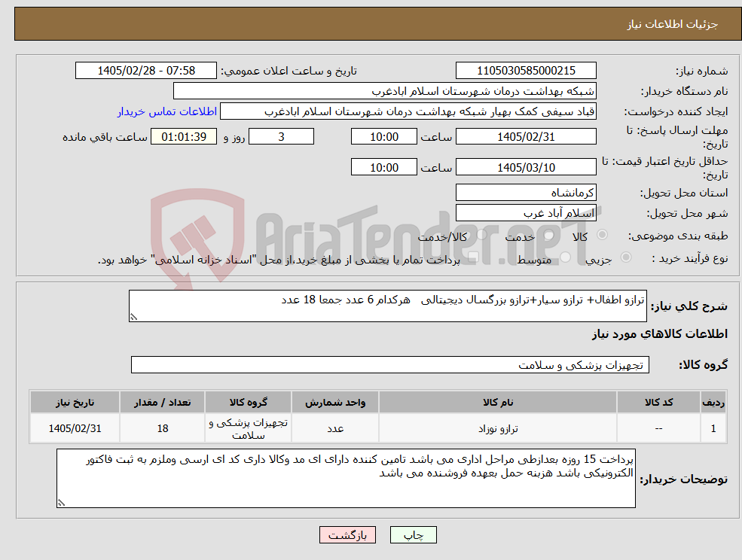Click the quantity cell showing 18

click(x=162, y=428)
